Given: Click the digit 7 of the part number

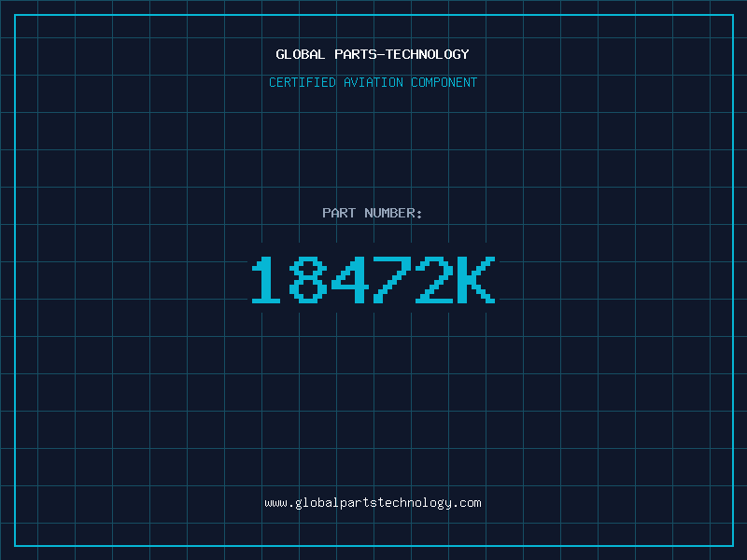Looking at the screenshot, I should (x=391, y=279).
